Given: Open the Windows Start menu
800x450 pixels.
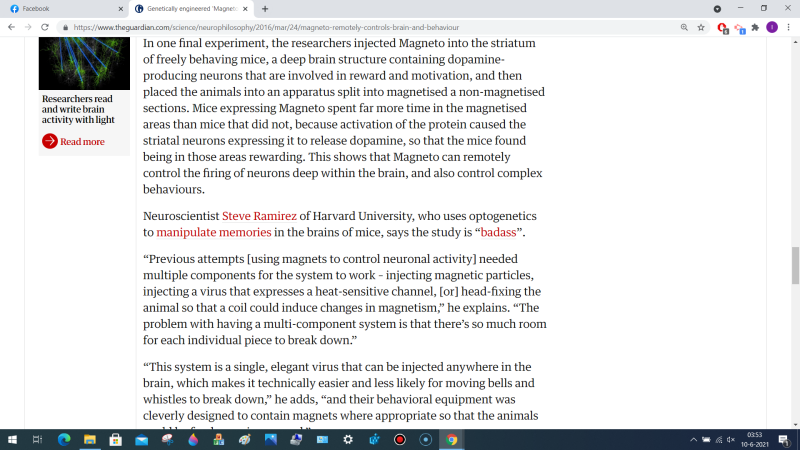Looking at the screenshot, I should (x=12, y=440).
